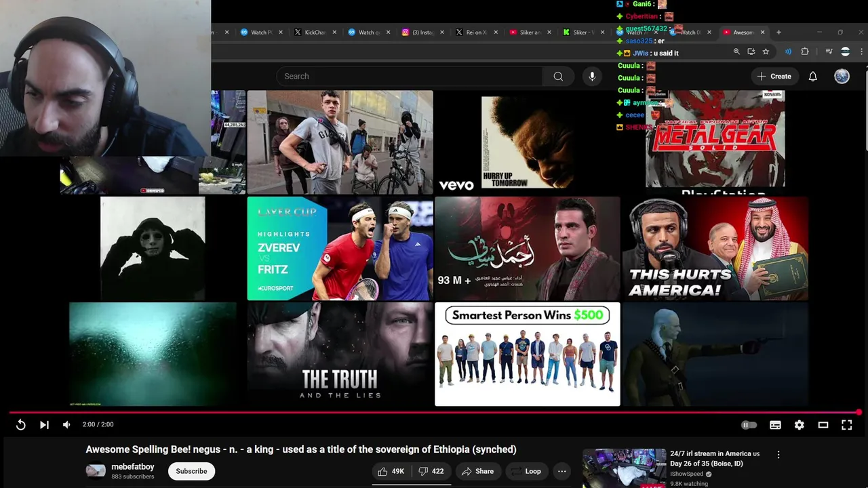
Task: Play the rainy glass suggested video
Action: [x=153, y=354]
